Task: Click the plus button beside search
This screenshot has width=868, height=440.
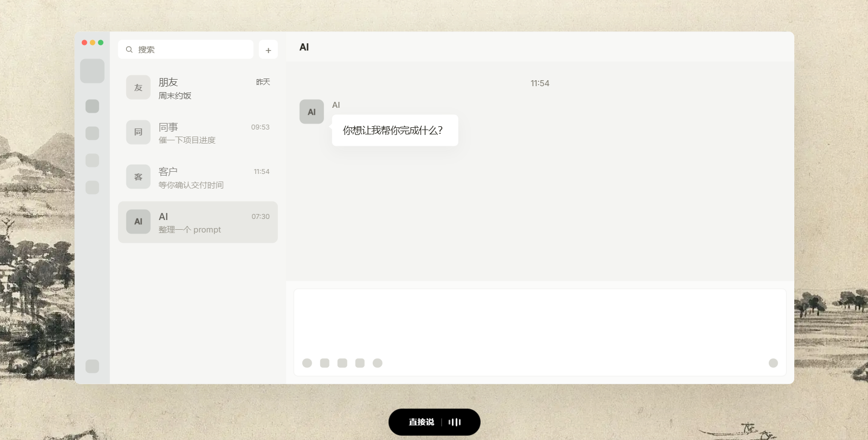Action: pos(268,49)
